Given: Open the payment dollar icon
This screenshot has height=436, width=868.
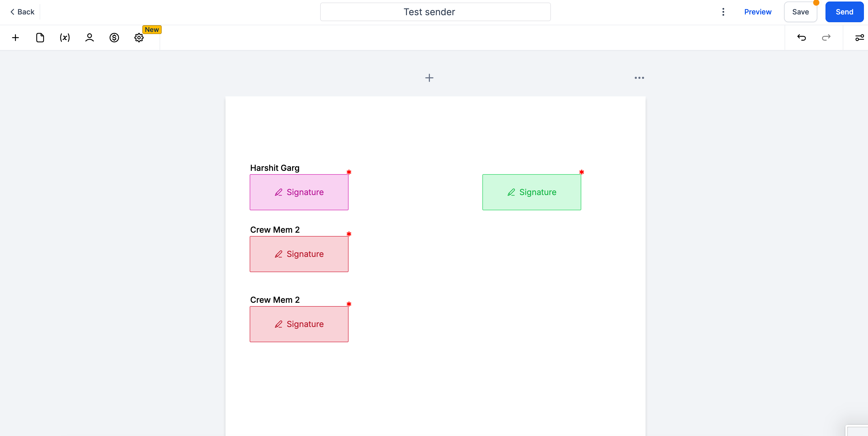Looking at the screenshot, I should 114,37.
